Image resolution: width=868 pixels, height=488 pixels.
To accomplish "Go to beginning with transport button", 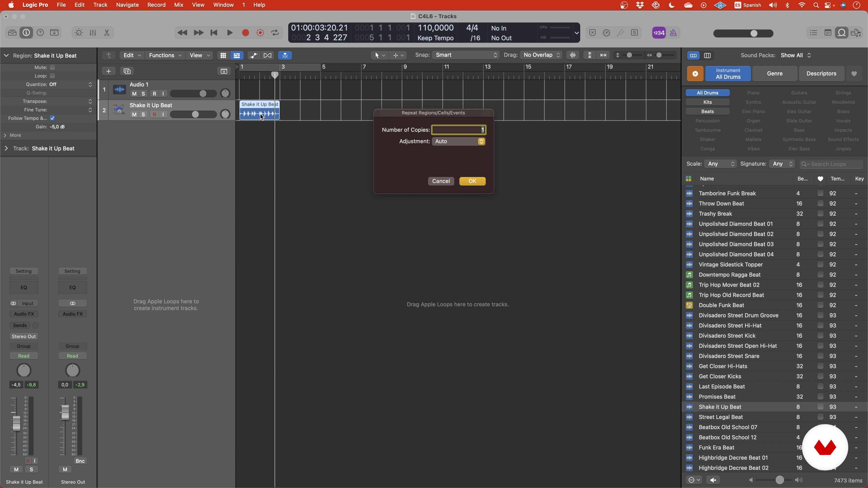I will pyautogui.click(x=214, y=33).
